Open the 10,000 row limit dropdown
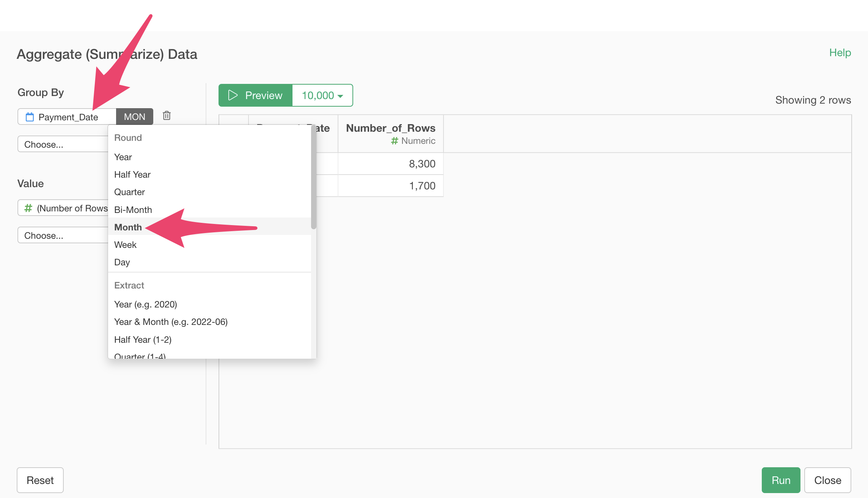The height and width of the screenshot is (498, 868). 322,95
